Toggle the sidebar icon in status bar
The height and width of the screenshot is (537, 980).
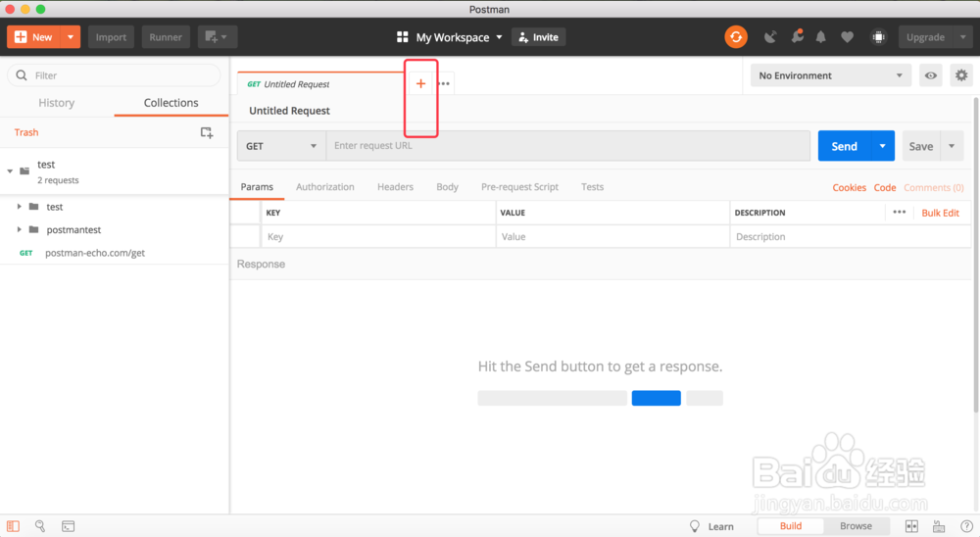13,526
